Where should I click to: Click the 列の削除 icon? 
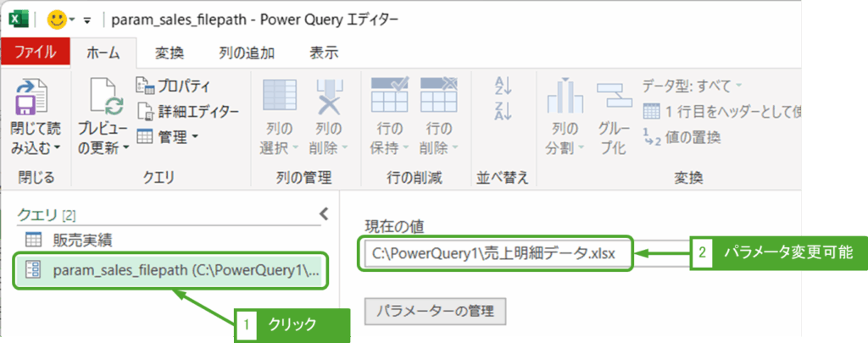pyautogui.click(x=330, y=97)
